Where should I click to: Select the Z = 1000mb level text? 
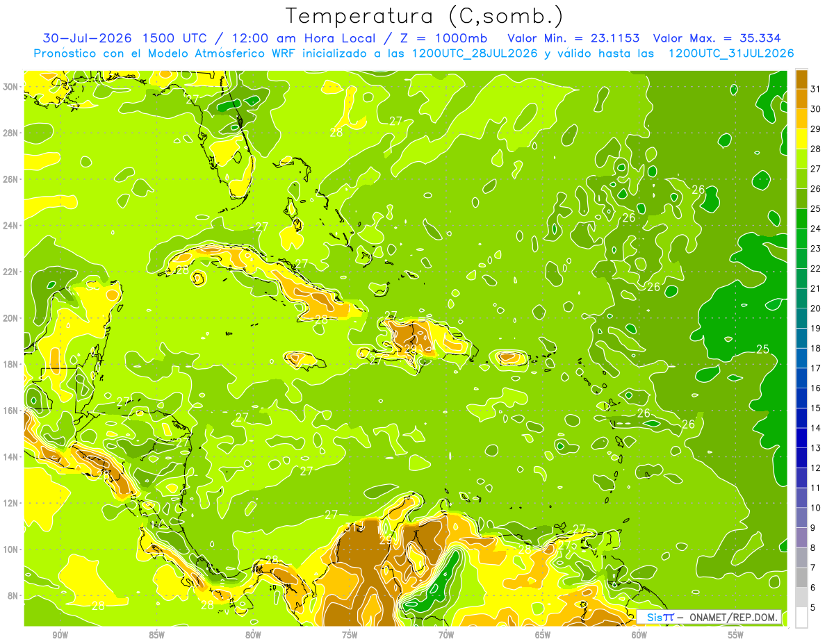[443, 38]
